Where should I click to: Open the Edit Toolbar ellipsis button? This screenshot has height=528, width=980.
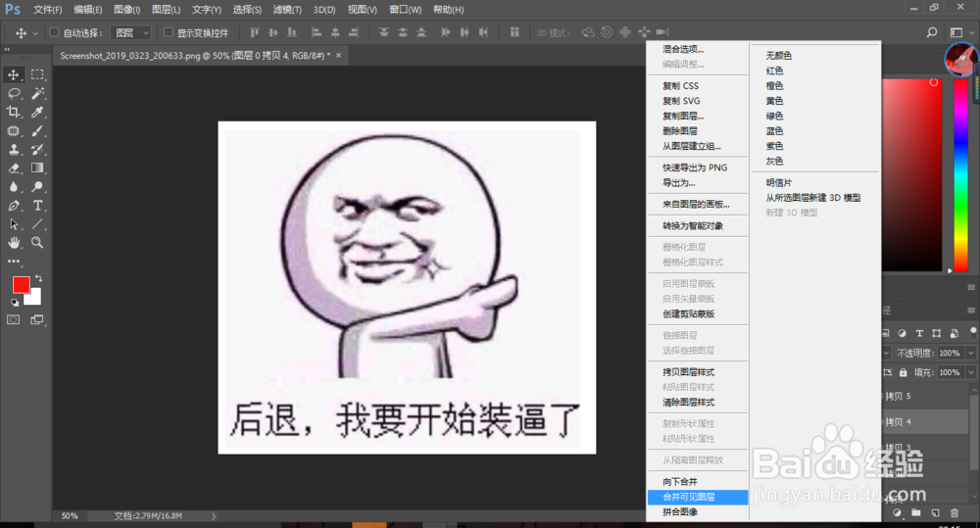click(13, 262)
